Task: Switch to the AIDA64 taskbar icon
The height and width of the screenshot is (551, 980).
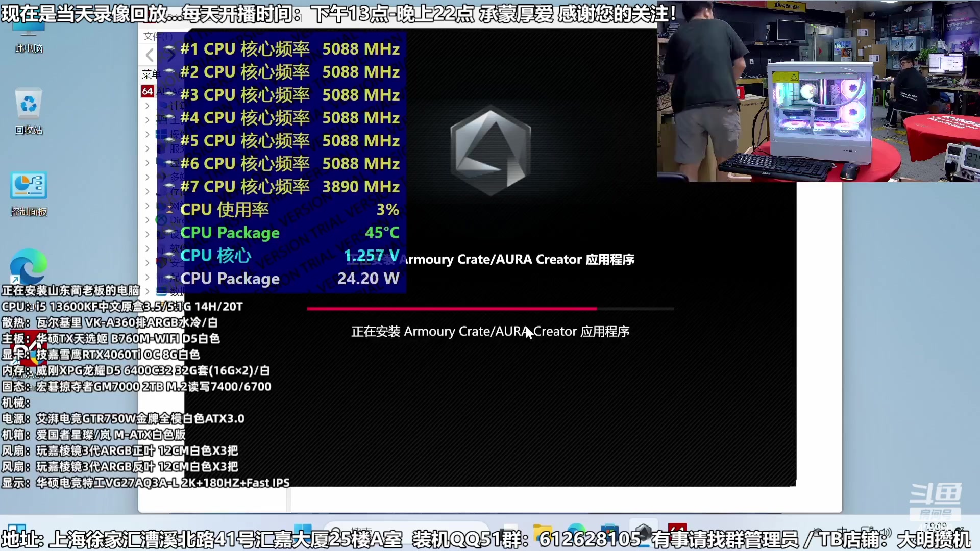Action: coord(677,532)
